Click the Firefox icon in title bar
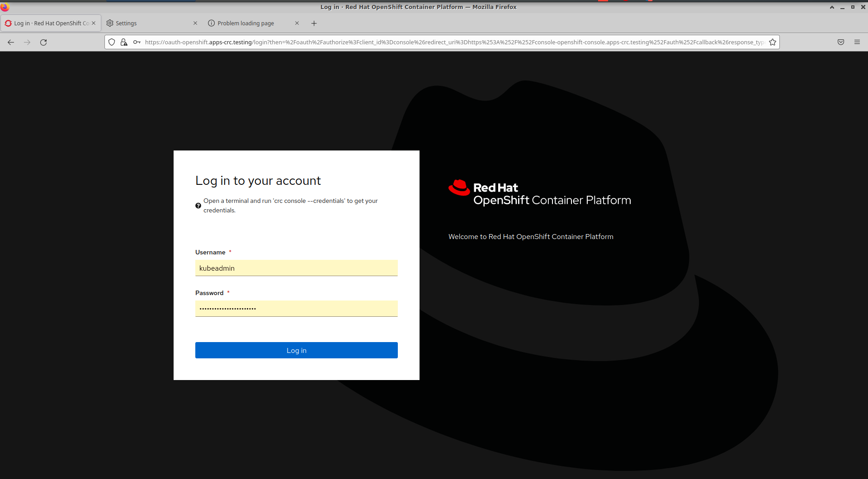Viewport: 868px width, 479px height. click(5, 6)
